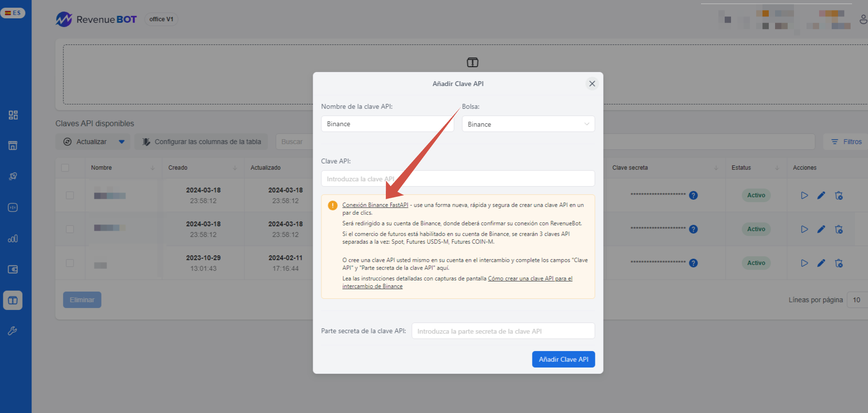Screen dimensions: 868x413
Task: Show secret key help for second row
Action: point(693,229)
